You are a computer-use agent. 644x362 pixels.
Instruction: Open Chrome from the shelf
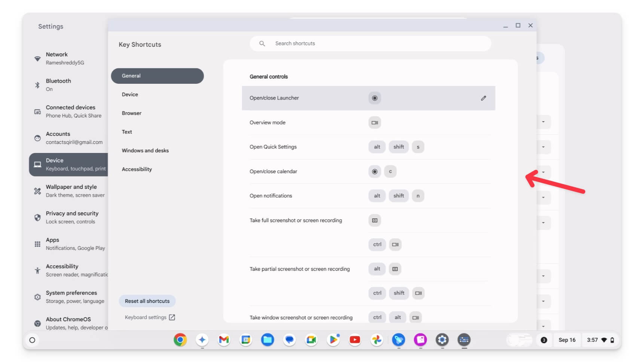pyautogui.click(x=180, y=340)
